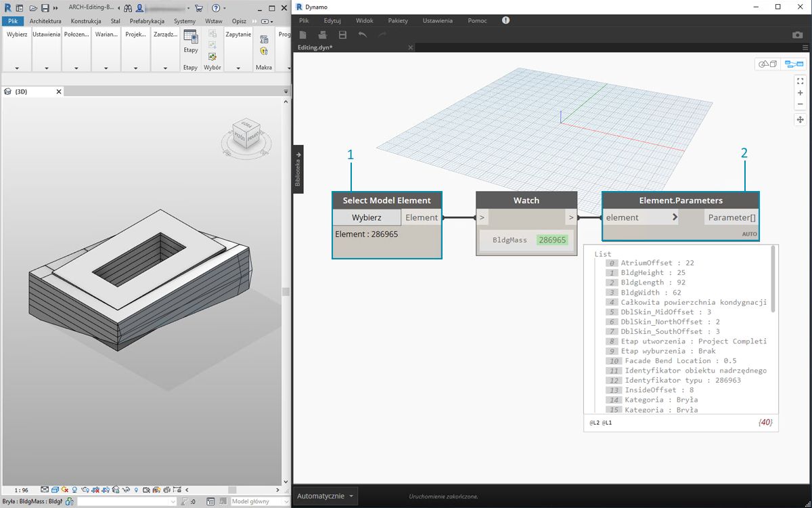This screenshot has height=508, width=812.
Task: Activate the Pan mode icon in Dynamo
Action: tap(800, 120)
